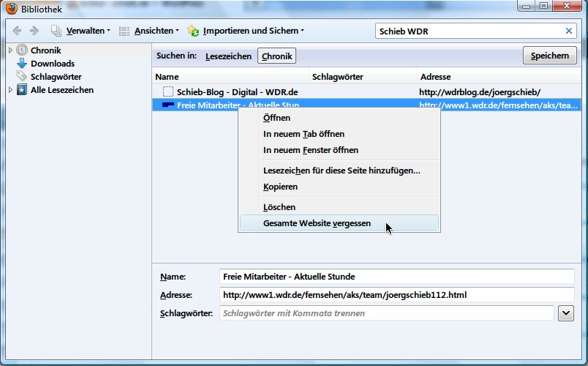
Task: Open the Verwalten dropdown menu
Action: click(88, 31)
